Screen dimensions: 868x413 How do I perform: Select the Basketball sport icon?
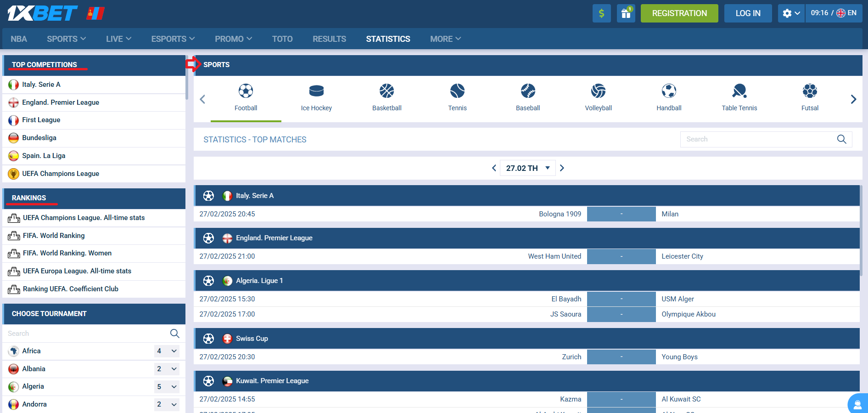(x=387, y=98)
